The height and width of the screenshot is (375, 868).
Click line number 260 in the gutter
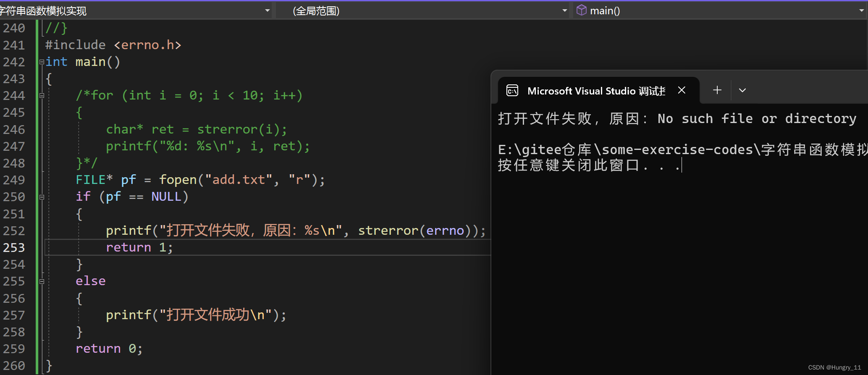14,366
